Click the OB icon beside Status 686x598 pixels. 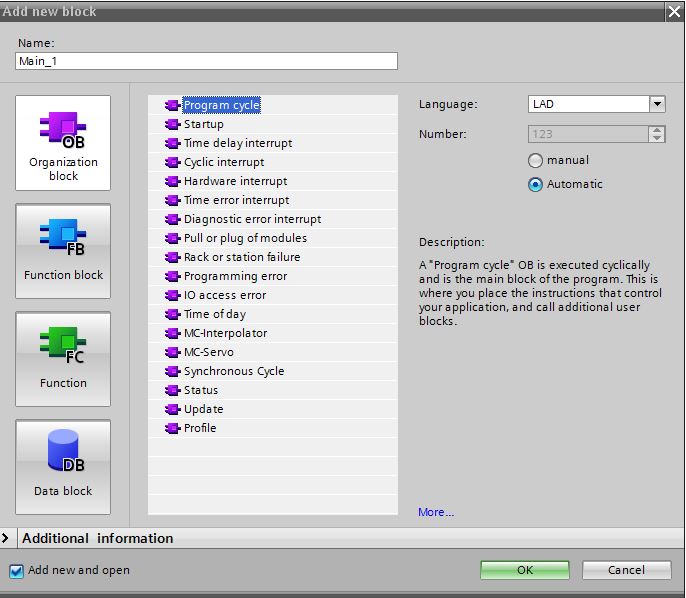point(172,390)
